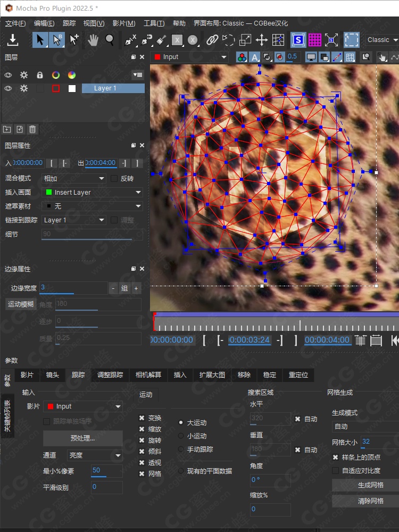Open the 编辑(E) menu
This screenshot has height=532, width=399.
(x=44, y=23)
